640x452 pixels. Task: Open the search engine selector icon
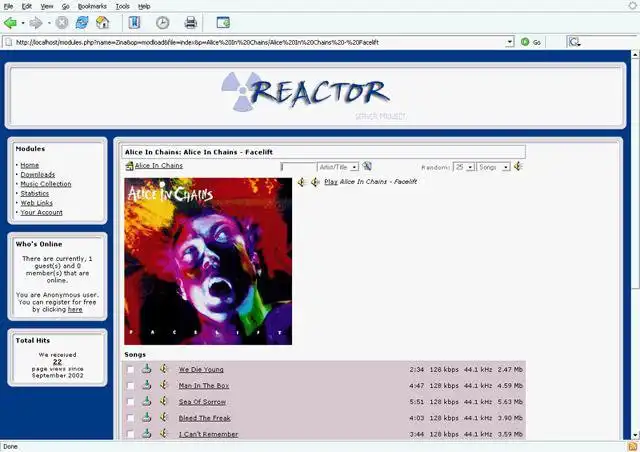pos(574,42)
